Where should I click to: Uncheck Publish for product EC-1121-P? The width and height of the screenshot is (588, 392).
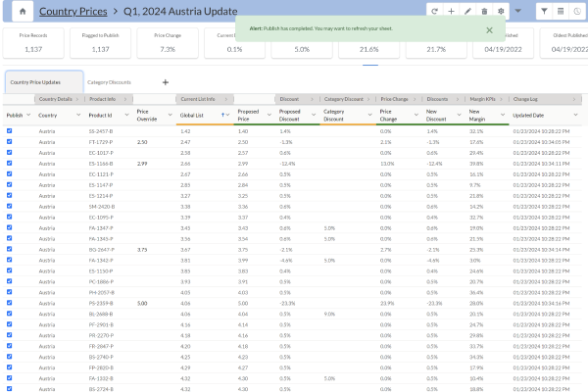click(x=10, y=174)
